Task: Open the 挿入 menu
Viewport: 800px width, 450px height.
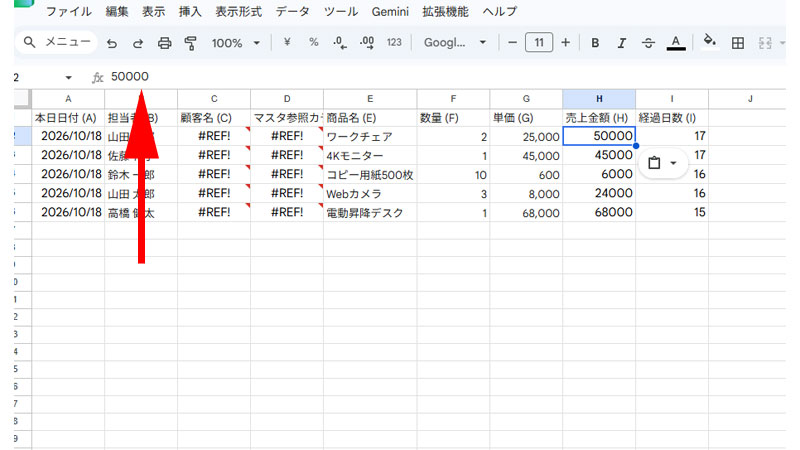Action: click(190, 11)
